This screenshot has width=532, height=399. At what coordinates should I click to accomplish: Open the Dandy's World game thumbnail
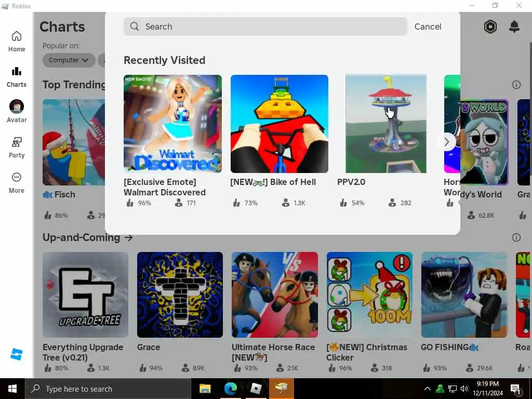[x=484, y=142]
